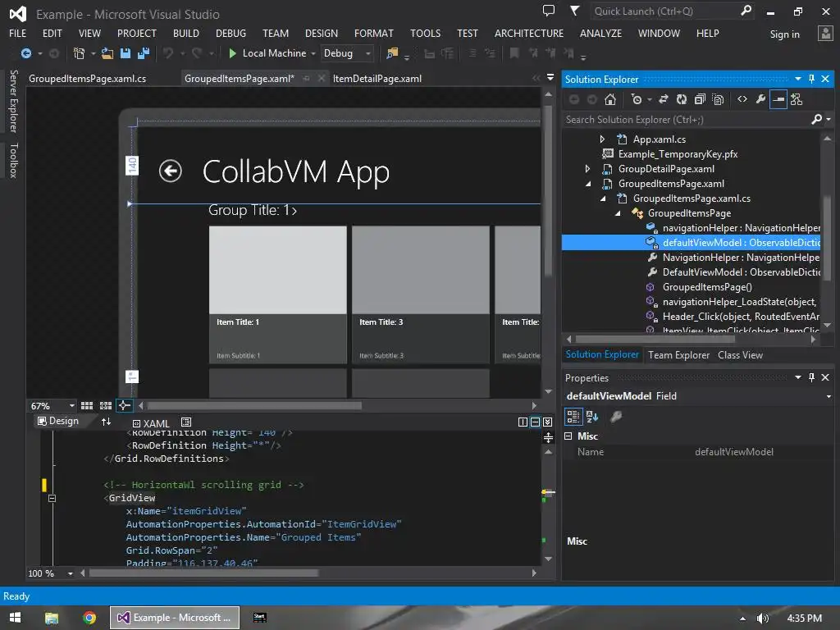The height and width of the screenshot is (630, 840).
Task: Click the Find in Files toolbar icon
Action: (392, 53)
